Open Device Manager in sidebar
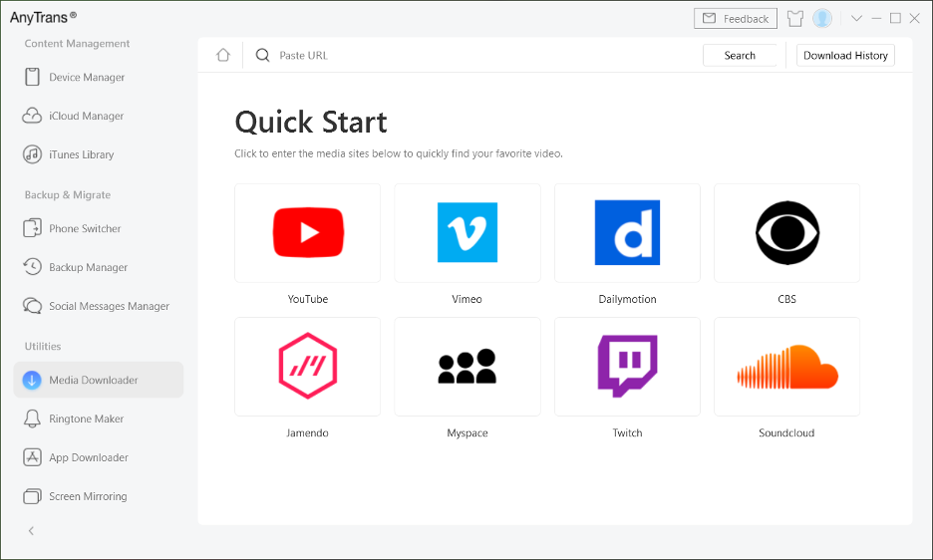This screenshot has height=560, width=933. click(98, 78)
